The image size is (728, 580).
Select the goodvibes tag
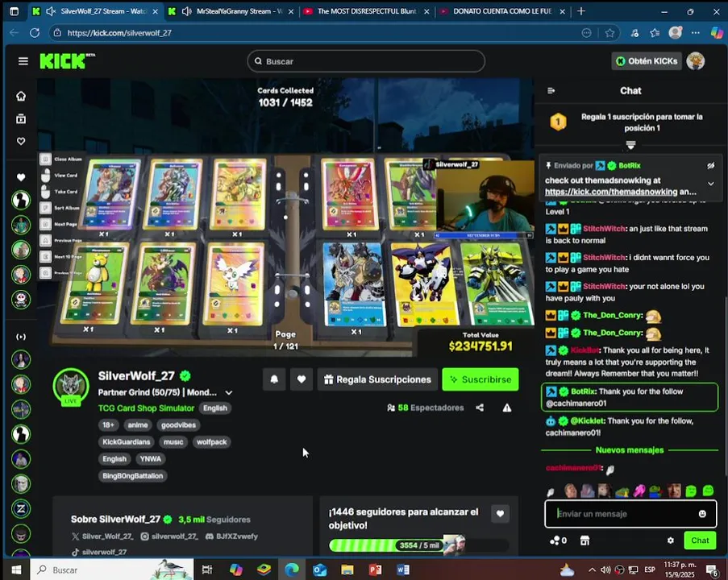coord(178,425)
